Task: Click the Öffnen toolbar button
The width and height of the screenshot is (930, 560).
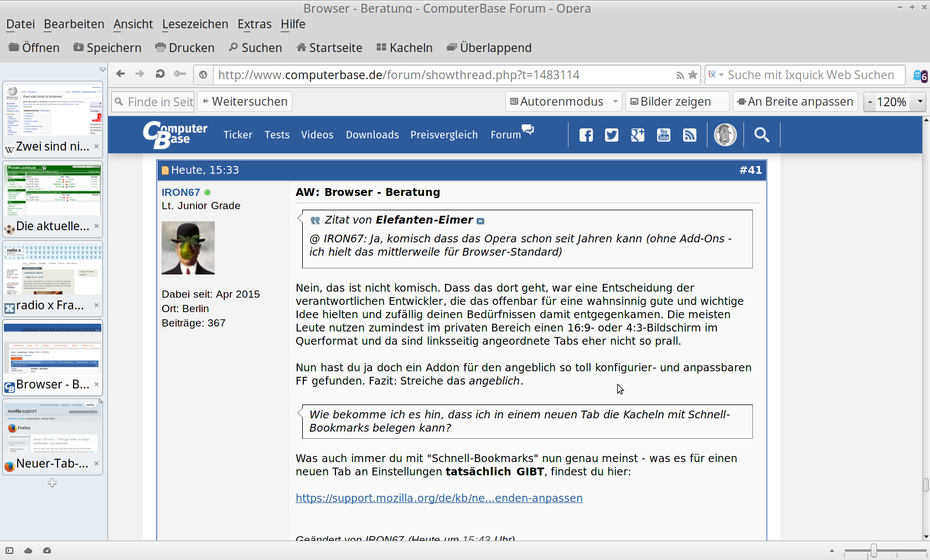Action: coord(34,48)
